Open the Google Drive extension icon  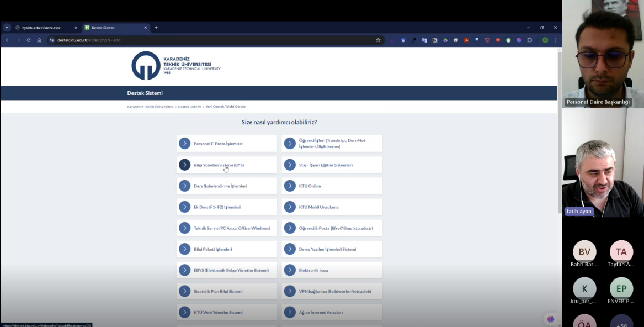[445, 40]
